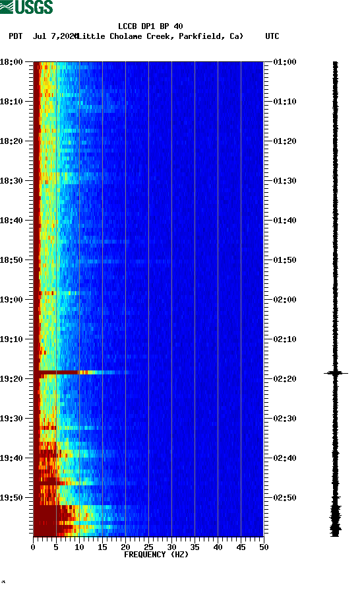Viewport: 364px width, 589px height.
Task: Click the '01:10' UTC time label
Action: pyautogui.click(x=285, y=102)
